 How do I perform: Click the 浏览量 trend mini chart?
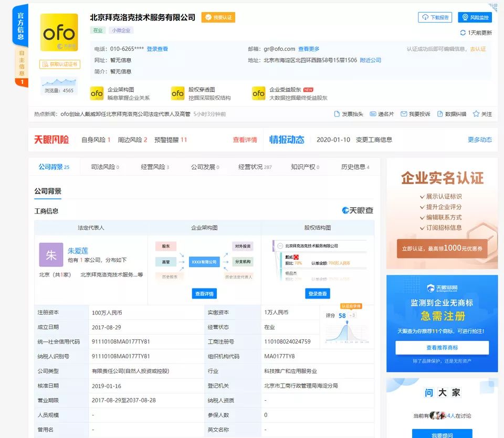(x=59, y=82)
